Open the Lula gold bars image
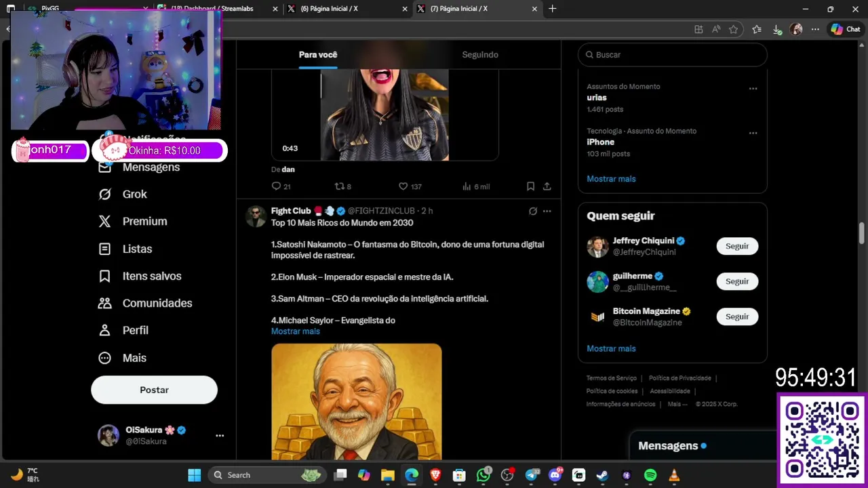Viewport: 868px width, 488px height. click(357, 402)
